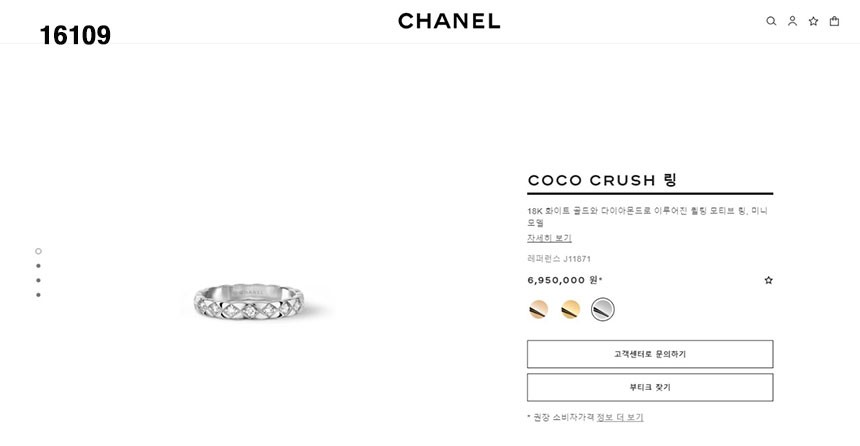Jump to the fourth image carousel dot

(x=38, y=295)
